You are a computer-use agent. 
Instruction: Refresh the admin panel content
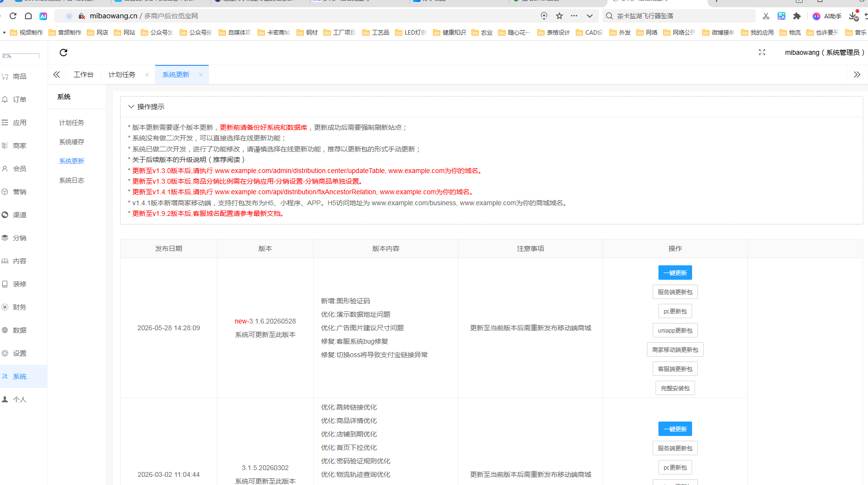[x=63, y=52]
